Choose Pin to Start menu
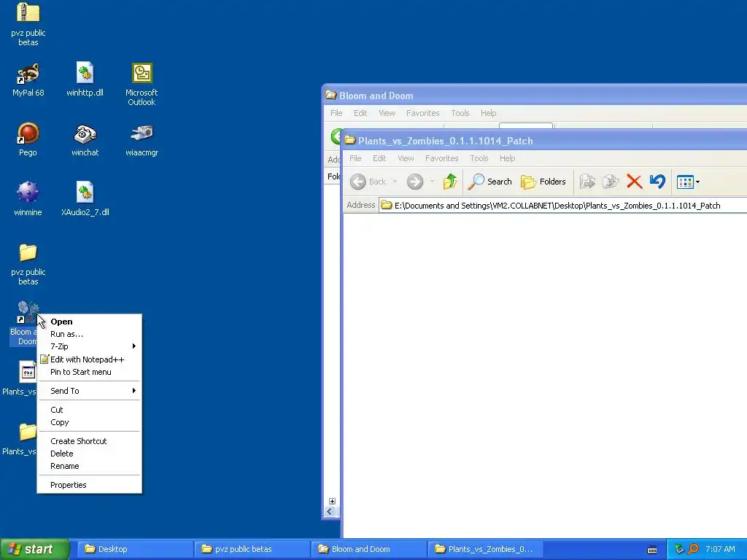 point(89,372)
